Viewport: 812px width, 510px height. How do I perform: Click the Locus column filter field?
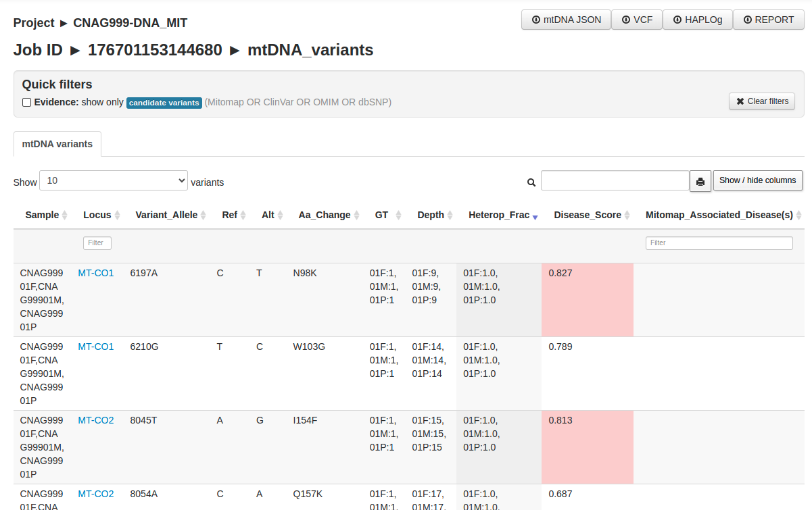[x=97, y=243]
